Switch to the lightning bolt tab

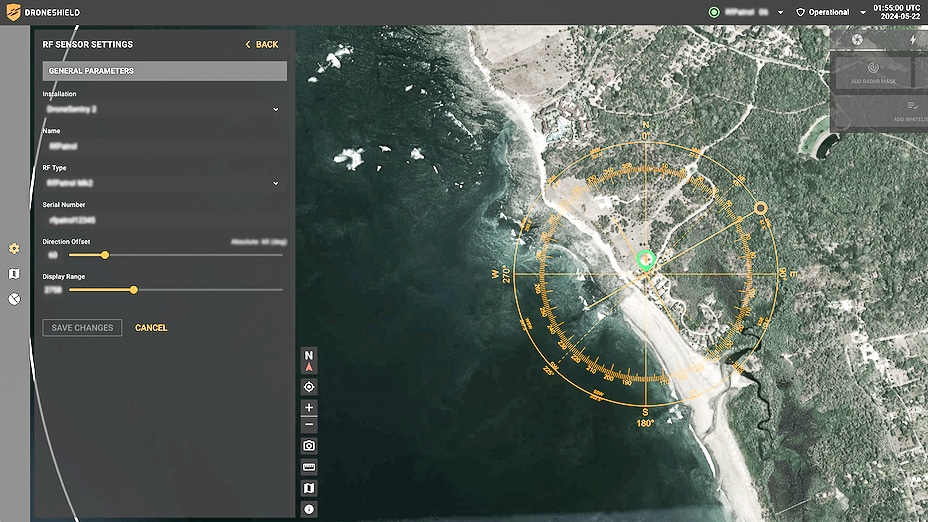913,40
